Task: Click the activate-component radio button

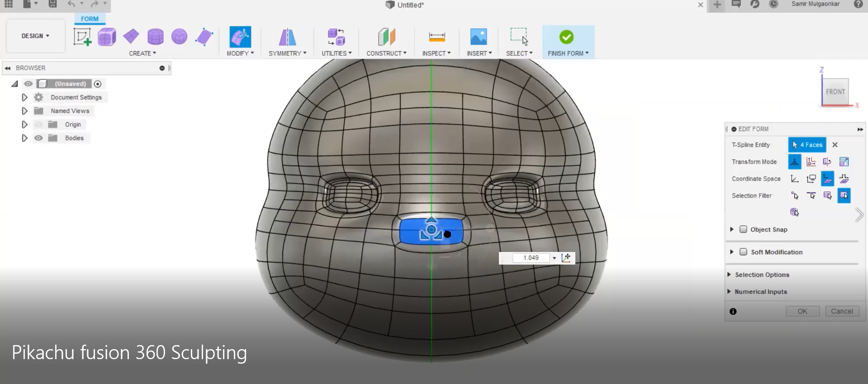Action: [98, 84]
